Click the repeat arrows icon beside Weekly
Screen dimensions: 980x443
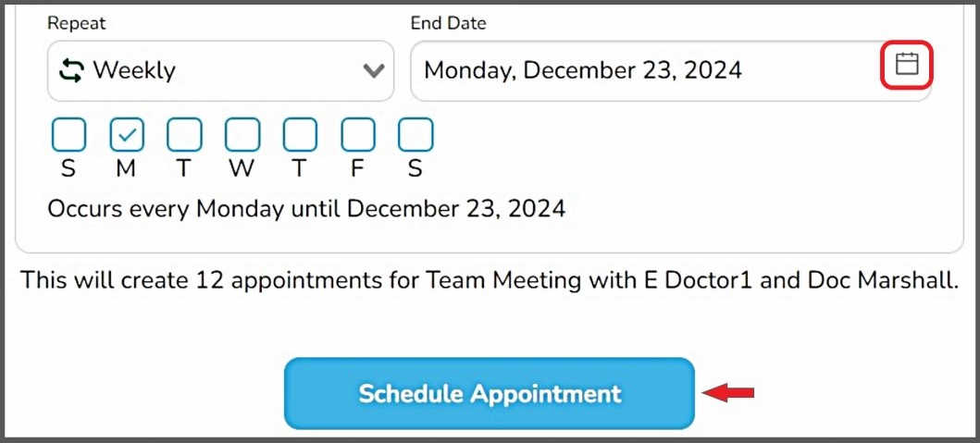(71, 70)
